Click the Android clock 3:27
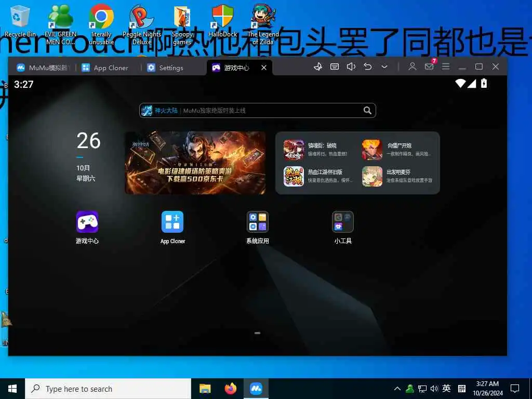This screenshot has height=399, width=532. [x=24, y=84]
